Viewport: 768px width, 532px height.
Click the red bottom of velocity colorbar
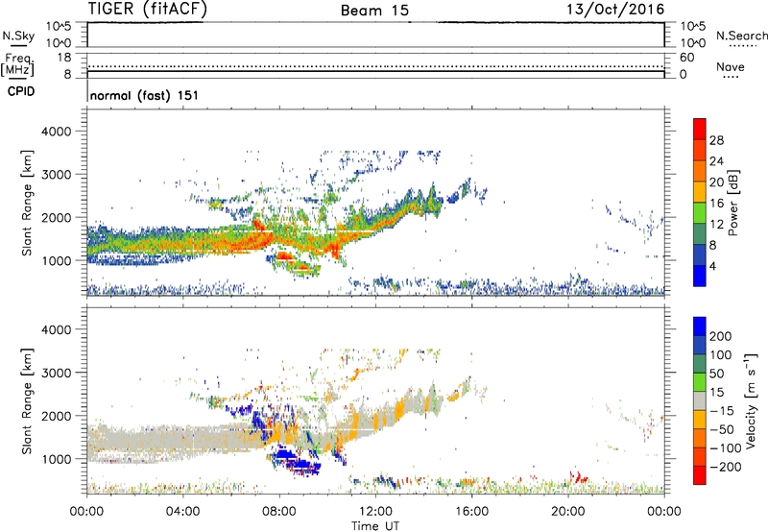pyautogui.click(x=700, y=475)
